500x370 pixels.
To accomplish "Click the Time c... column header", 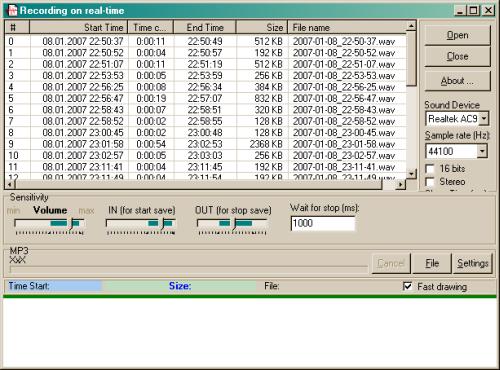I will pyautogui.click(x=151, y=27).
